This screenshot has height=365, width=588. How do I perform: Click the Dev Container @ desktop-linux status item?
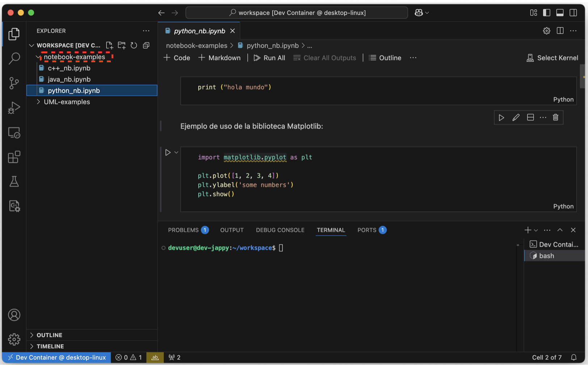tap(57, 358)
